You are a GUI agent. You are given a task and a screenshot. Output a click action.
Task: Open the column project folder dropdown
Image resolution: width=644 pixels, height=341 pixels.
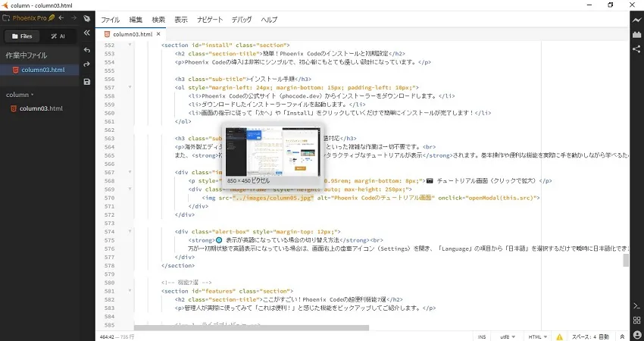(20, 95)
